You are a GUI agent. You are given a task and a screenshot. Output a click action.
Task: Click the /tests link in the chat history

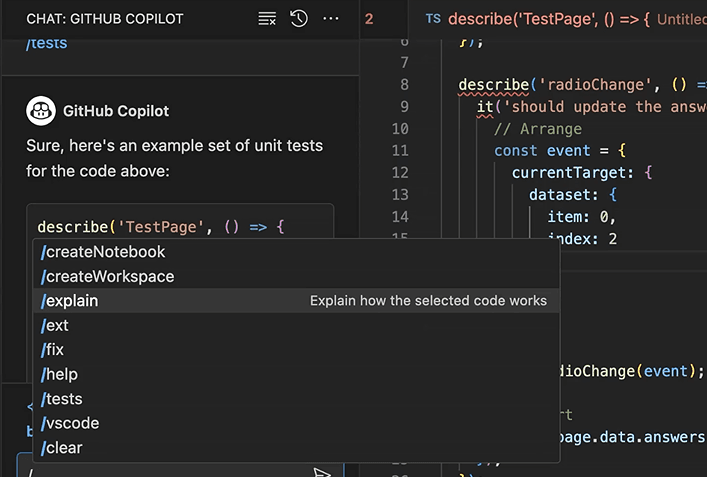pyautogui.click(x=46, y=44)
